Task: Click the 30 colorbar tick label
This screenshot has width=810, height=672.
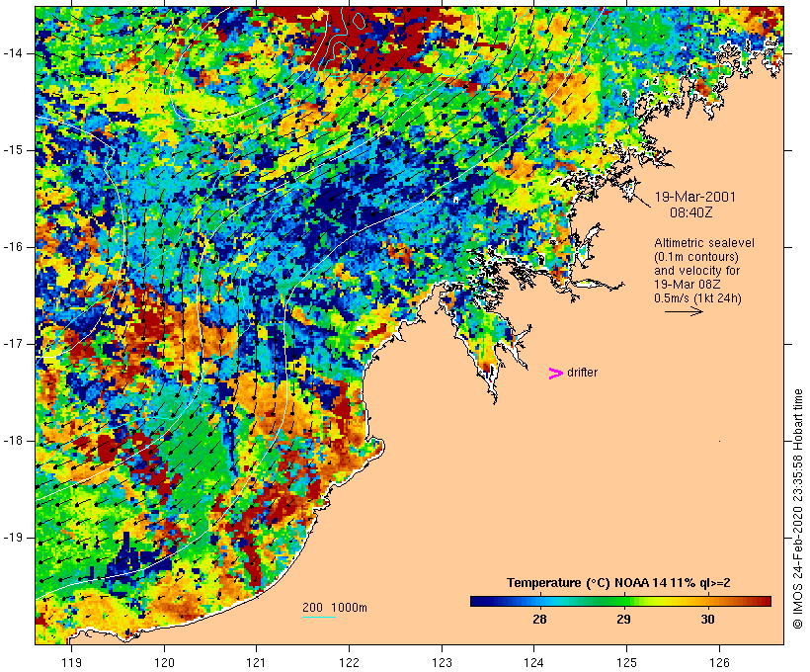Action: (x=707, y=620)
